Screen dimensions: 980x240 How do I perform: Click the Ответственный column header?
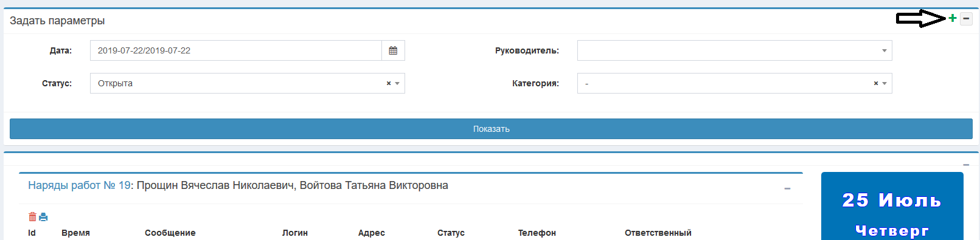coord(658,233)
